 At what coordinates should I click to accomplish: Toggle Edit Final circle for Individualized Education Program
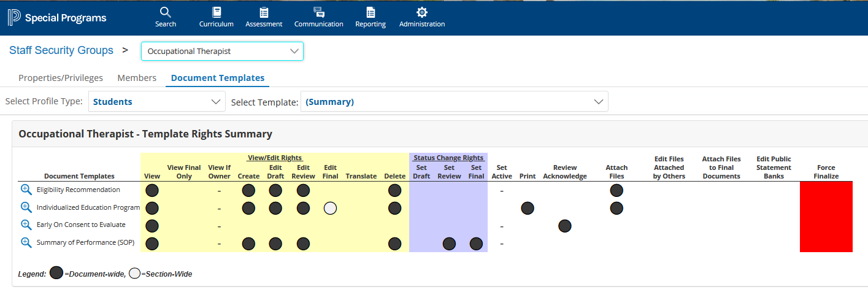point(330,208)
